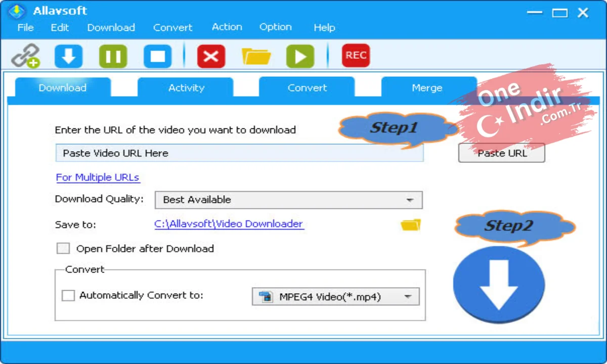Click the green play toolbar icon

click(300, 56)
